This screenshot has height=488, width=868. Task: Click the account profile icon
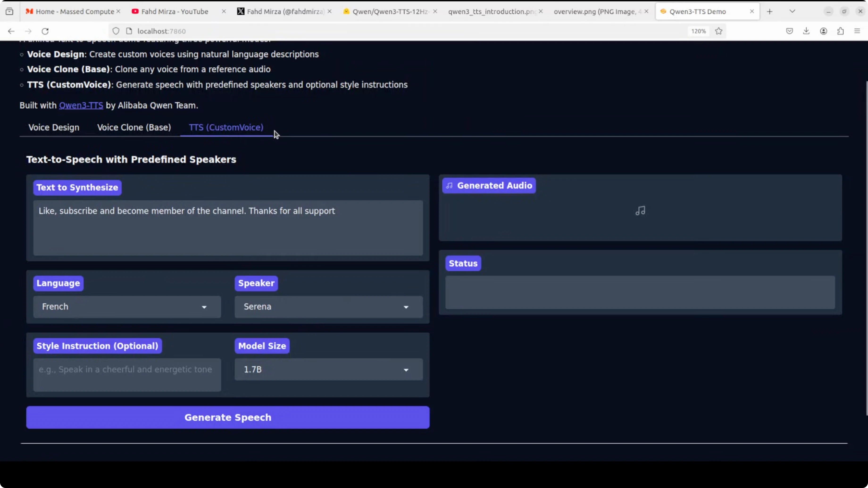tap(823, 31)
